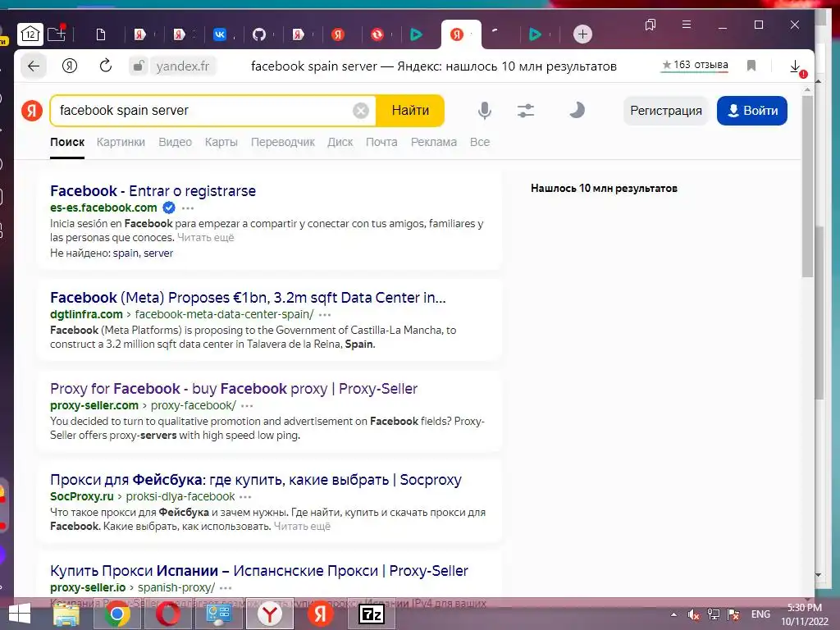Switch to Видео search tab
Image resolution: width=840 pixels, height=630 pixels.
tap(176, 142)
